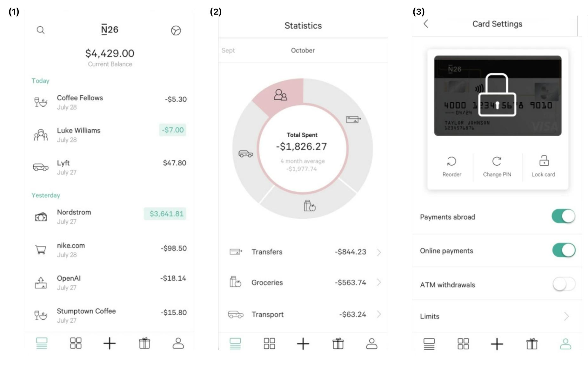
Task: Tap the Groceries row bottle icon
Action: (235, 282)
